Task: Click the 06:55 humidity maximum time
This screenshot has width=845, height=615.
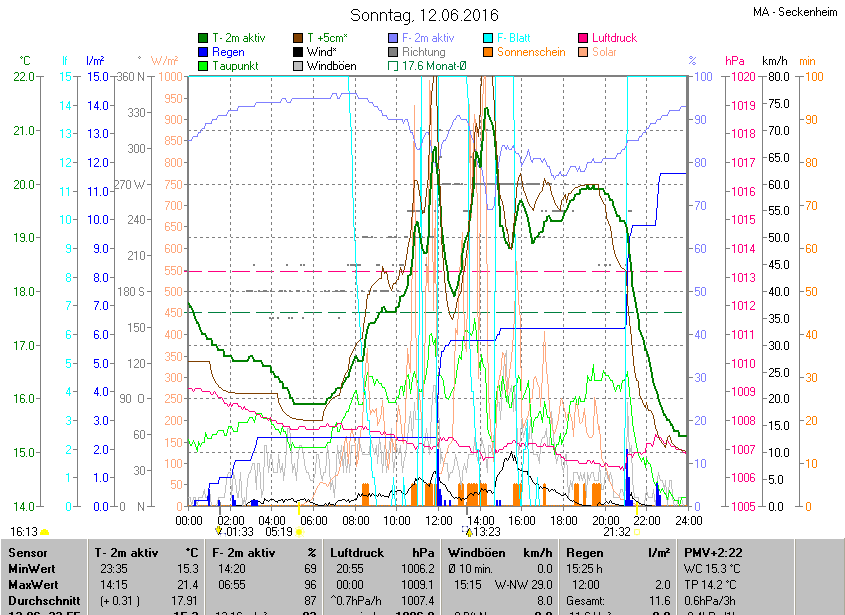Action: tap(231, 585)
